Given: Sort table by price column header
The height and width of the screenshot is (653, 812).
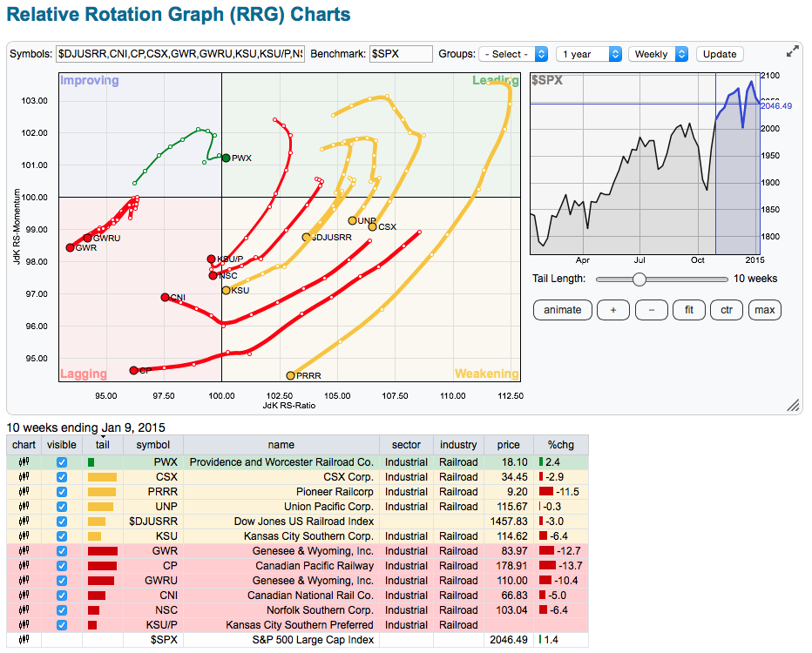Looking at the screenshot, I should pos(509,444).
